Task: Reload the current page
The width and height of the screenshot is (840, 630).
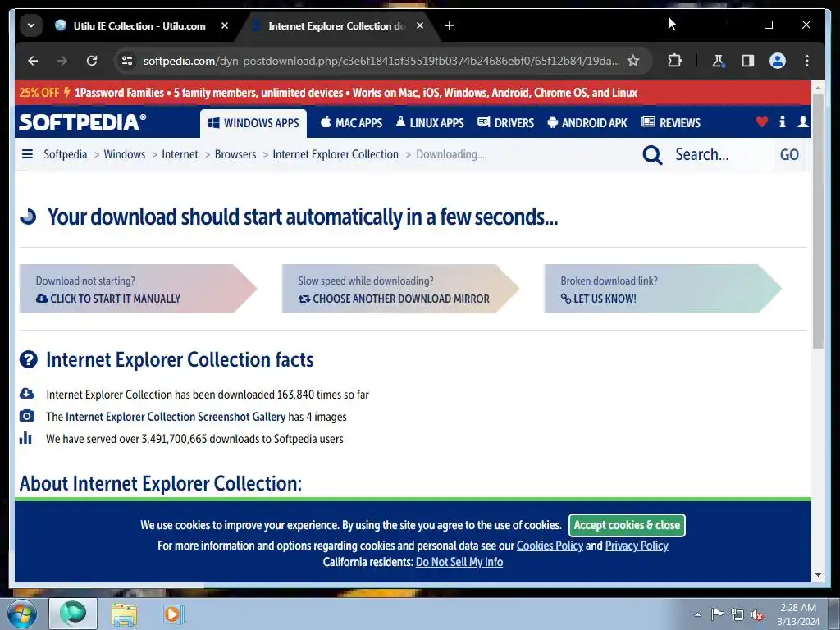Action: 92,61
